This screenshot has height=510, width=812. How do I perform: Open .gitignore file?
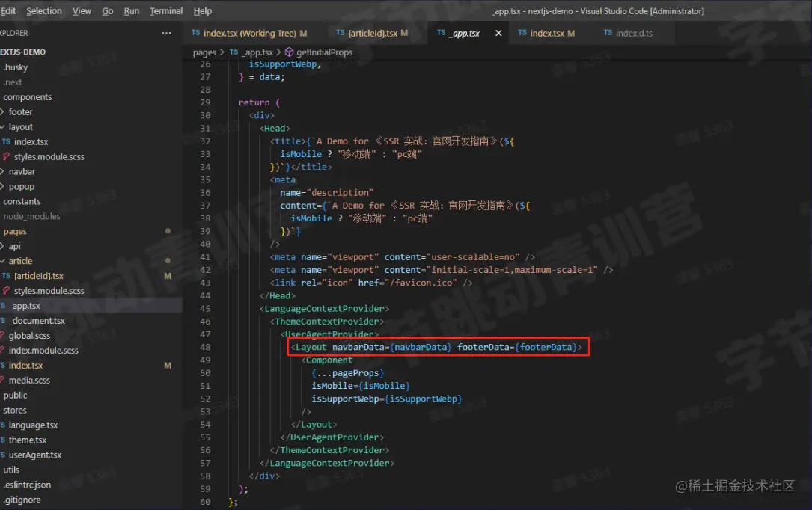[22, 500]
